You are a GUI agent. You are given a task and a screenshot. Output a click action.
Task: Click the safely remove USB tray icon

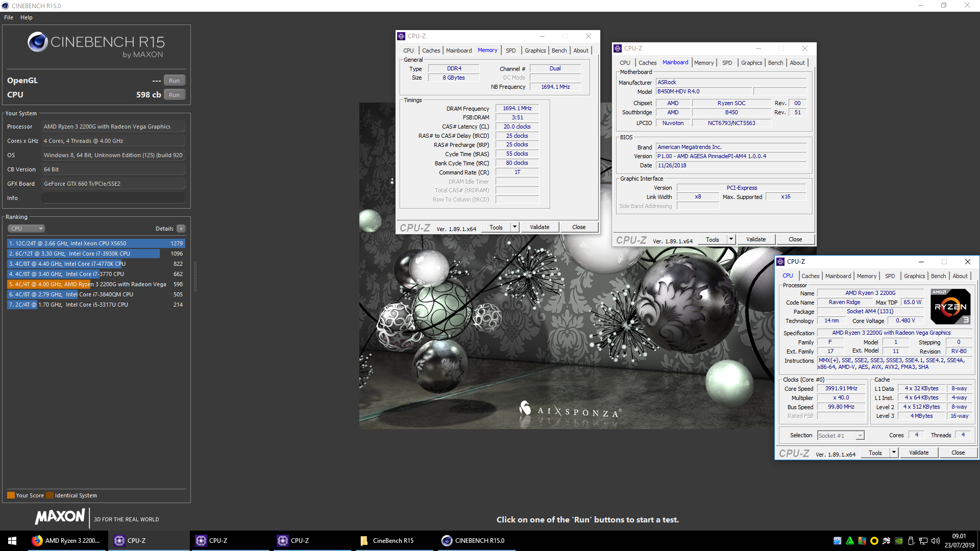(911, 541)
